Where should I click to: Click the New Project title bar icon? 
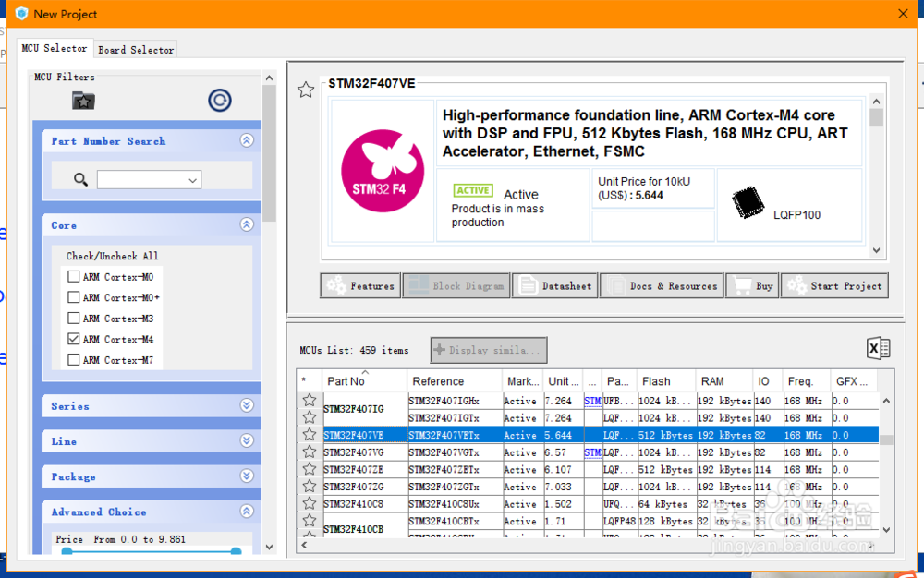(21, 14)
